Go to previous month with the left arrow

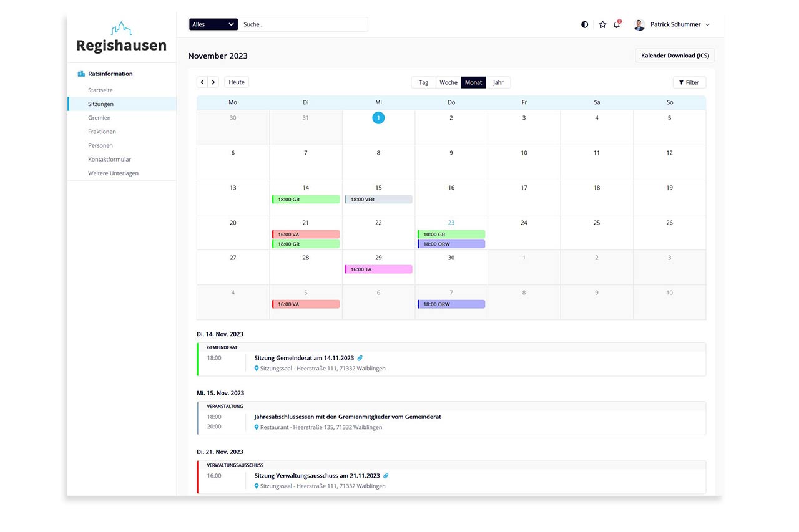202,82
